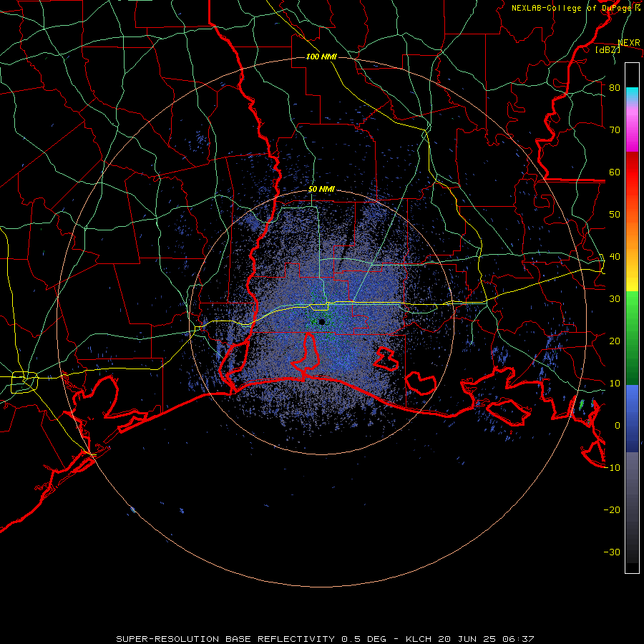Click the Super-Resolution Base Reflectivity caption
Viewport: 644px width, 644px height.
pyautogui.click(x=325, y=639)
